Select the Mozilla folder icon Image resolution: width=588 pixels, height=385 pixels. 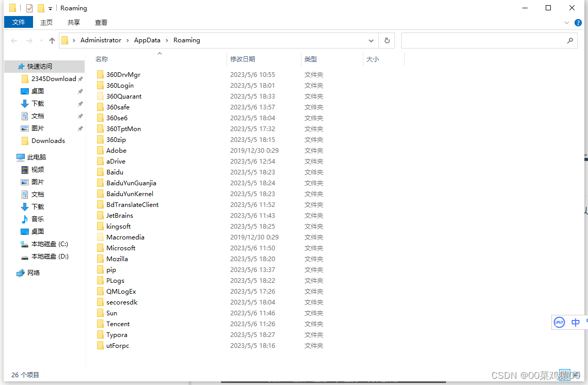pos(100,259)
